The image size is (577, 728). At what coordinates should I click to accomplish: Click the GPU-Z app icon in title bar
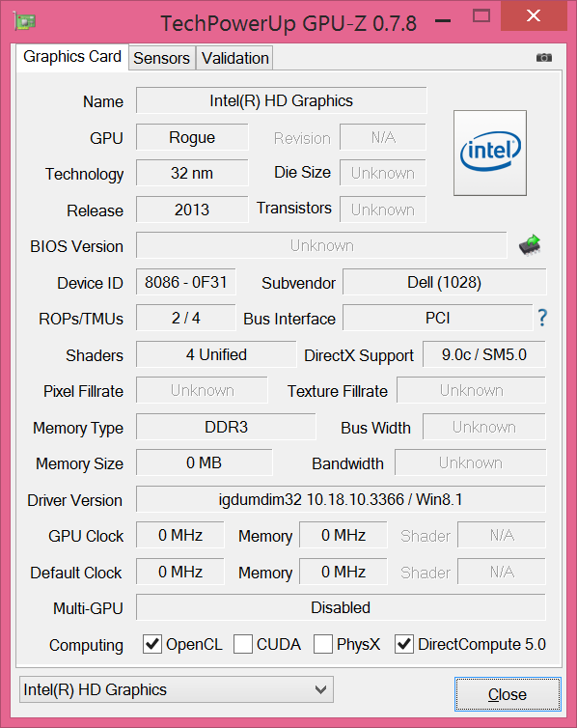pyautogui.click(x=25, y=21)
